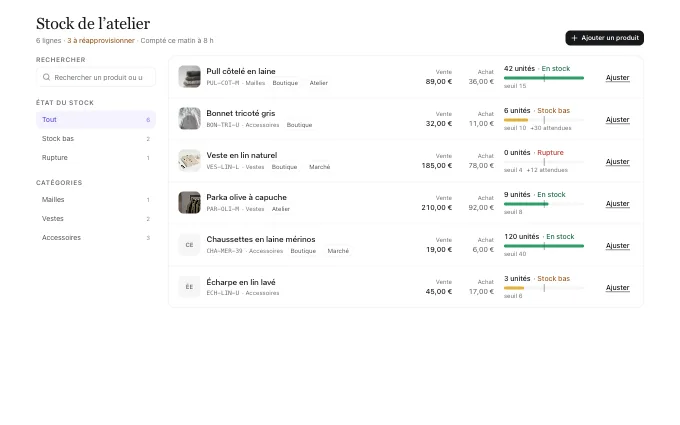This screenshot has height=425, width=680.
Task: Click the Pull côtelé en laine title
Action: [x=241, y=71]
